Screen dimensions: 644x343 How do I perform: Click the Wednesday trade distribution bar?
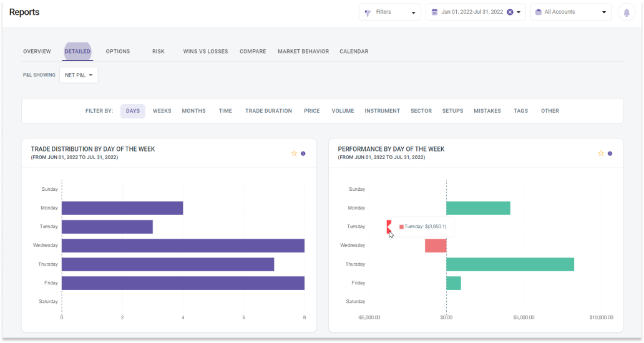pyautogui.click(x=183, y=246)
